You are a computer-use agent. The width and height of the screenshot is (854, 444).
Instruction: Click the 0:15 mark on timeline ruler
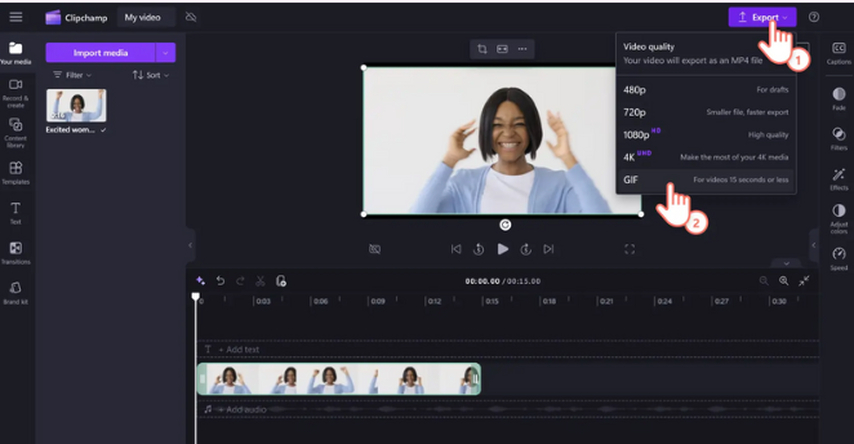490,301
